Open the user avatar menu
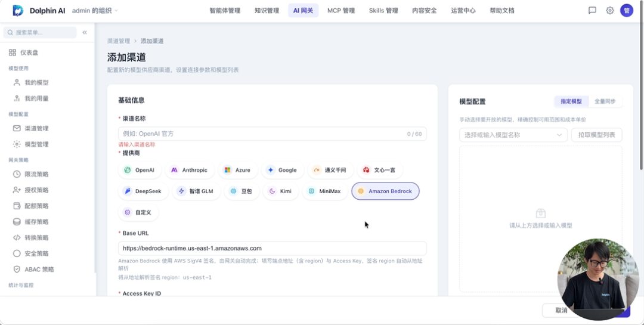The width and height of the screenshot is (644, 325). [x=627, y=11]
